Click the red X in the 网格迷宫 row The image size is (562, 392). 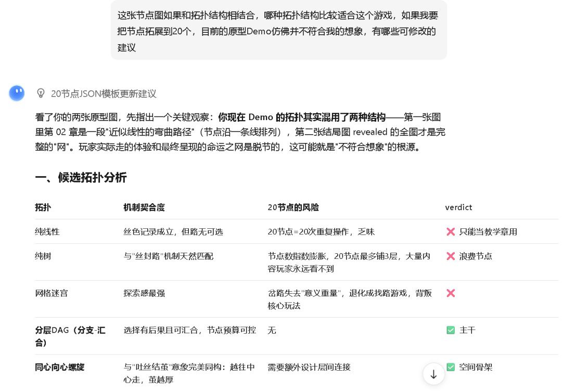click(x=451, y=293)
